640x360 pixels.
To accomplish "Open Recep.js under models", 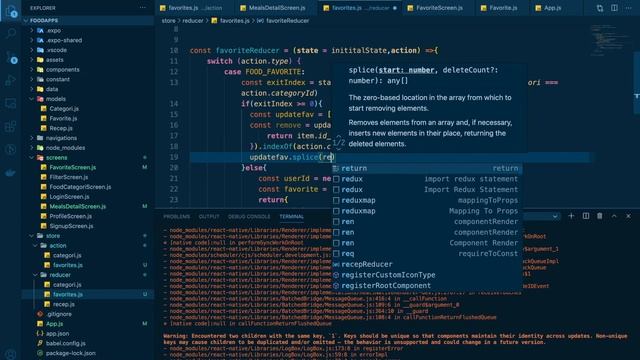I will [61, 128].
